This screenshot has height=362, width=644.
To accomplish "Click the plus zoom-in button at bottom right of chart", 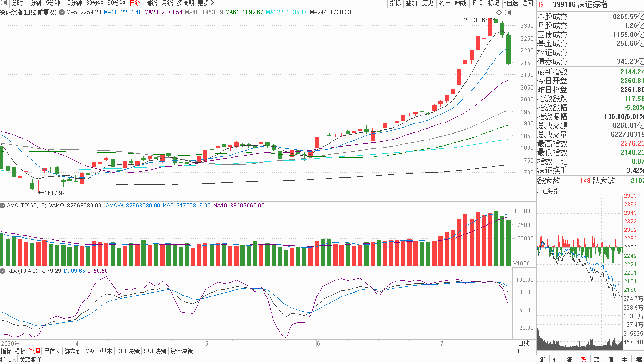I will click(x=519, y=351).
